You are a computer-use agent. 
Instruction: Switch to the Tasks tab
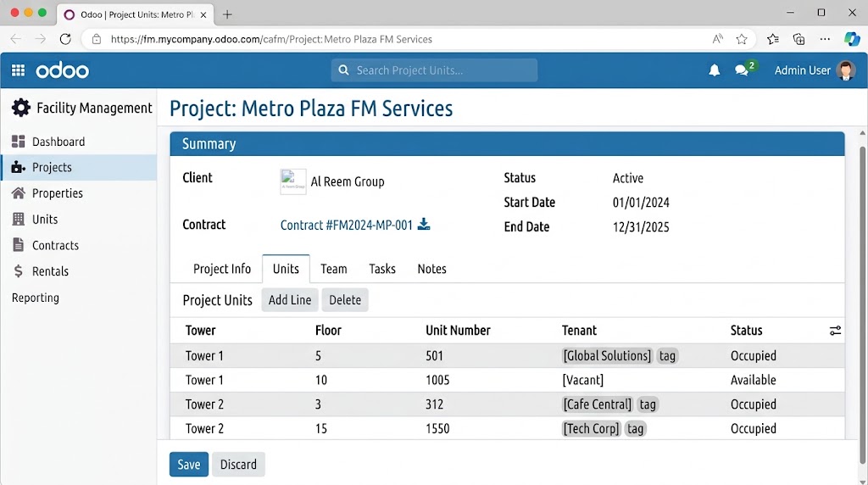[x=382, y=269]
